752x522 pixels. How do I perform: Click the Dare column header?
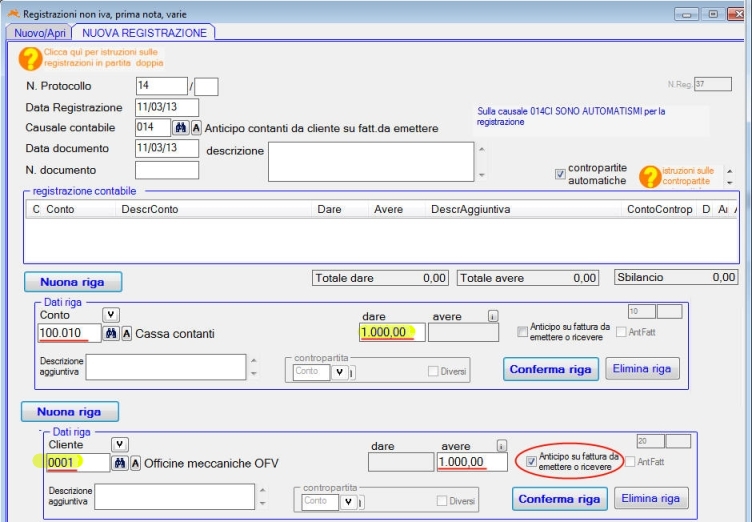click(340, 209)
